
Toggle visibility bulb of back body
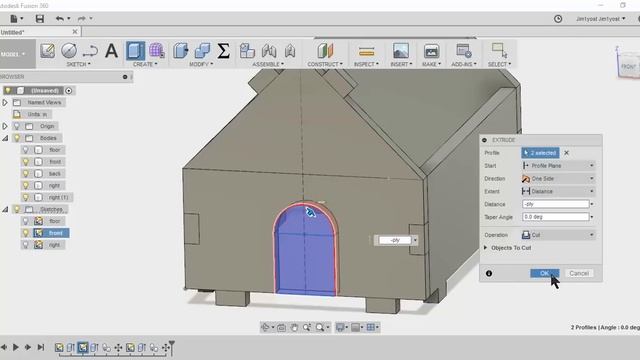pyautogui.click(x=26, y=173)
